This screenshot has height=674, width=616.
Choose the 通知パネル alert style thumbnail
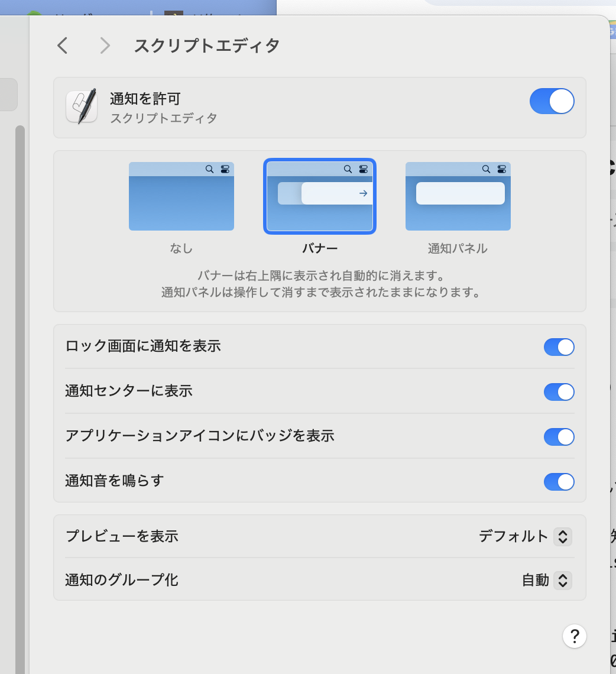coord(458,196)
